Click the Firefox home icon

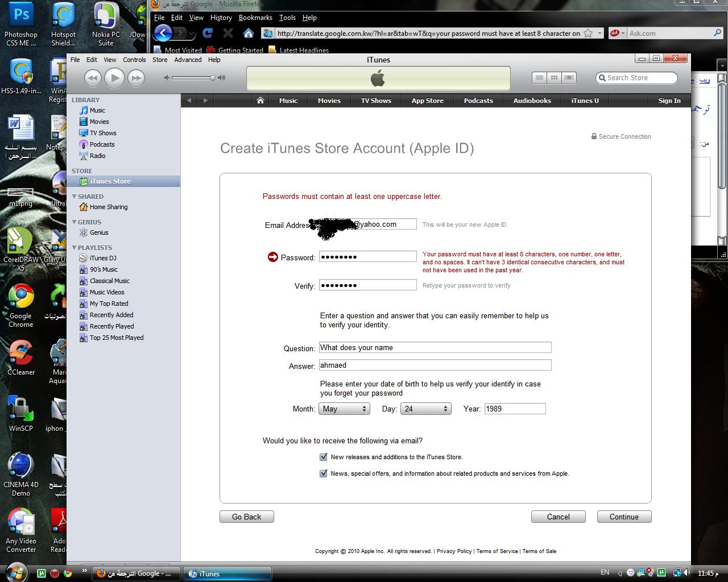pyautogui.click(x=248, y=33)
